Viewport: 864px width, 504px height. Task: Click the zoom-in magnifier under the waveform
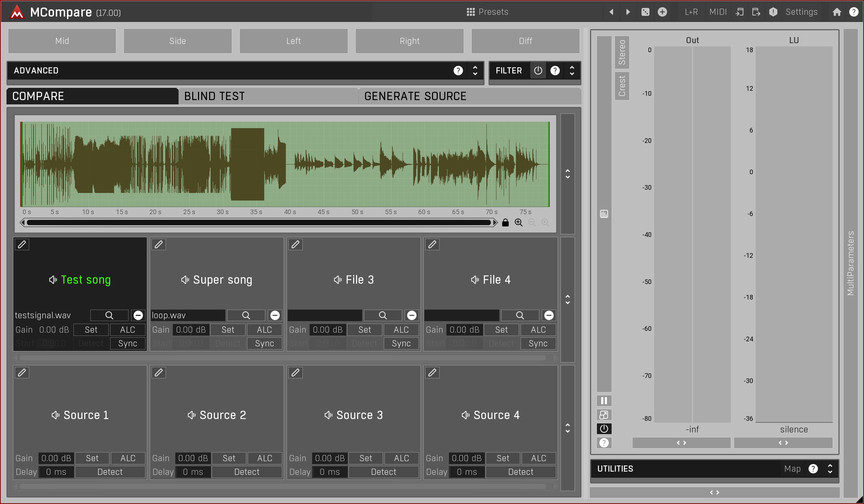pyautogui.click(x=518, y=222)
